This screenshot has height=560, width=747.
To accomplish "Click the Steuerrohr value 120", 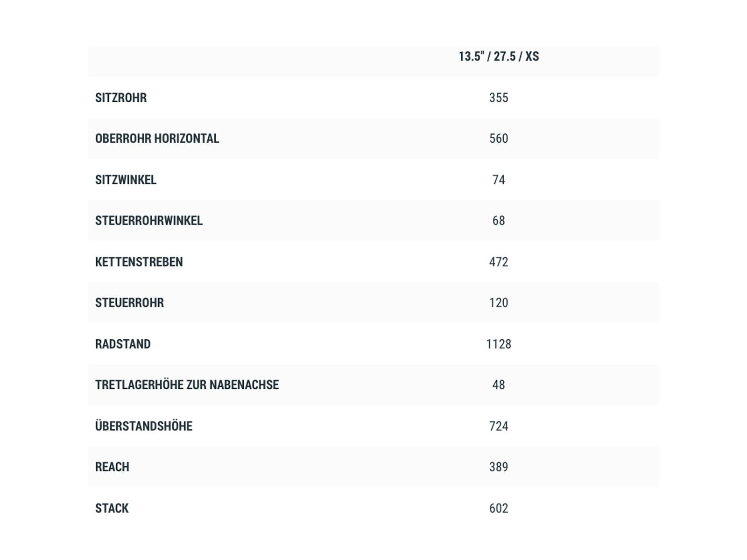I will (499, 303).
